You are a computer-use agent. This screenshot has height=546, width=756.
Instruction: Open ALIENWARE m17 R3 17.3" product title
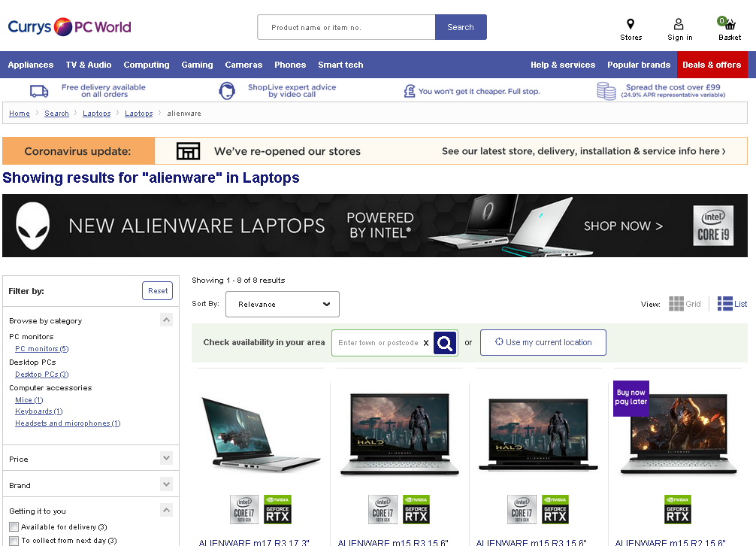pos(254,543)
